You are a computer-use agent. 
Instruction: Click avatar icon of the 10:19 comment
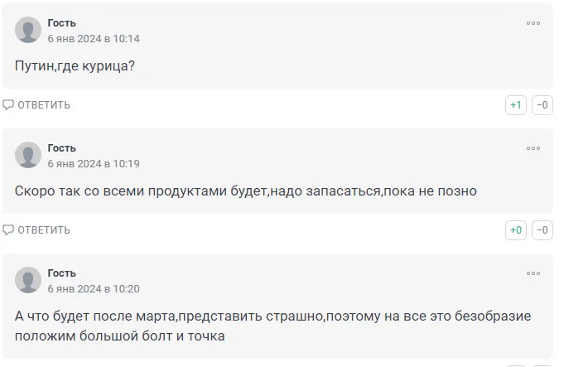pyautogui.click(x=28, y=155)
